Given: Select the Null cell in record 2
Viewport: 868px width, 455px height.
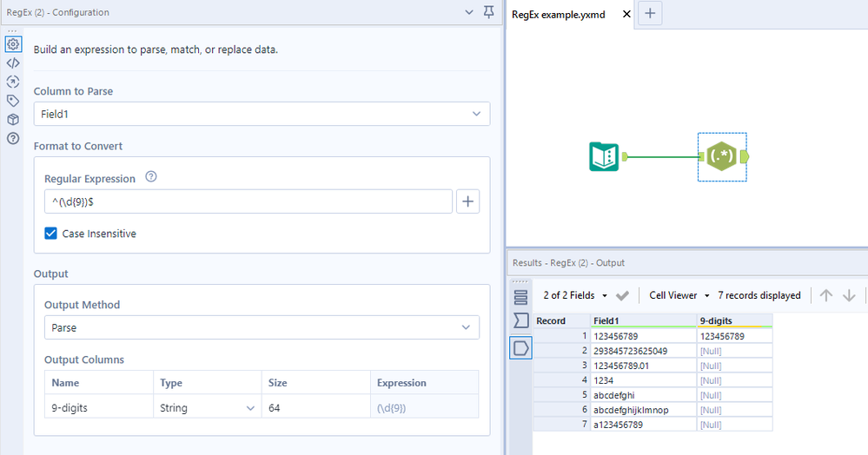Looking at the screenshot, I should click(x=734, y=351).
